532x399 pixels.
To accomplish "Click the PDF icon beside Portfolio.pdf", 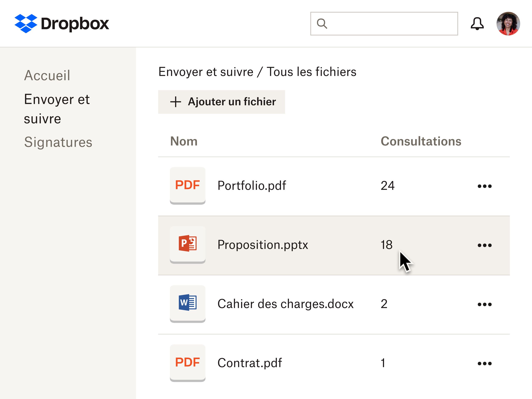I will click(188, 185).
